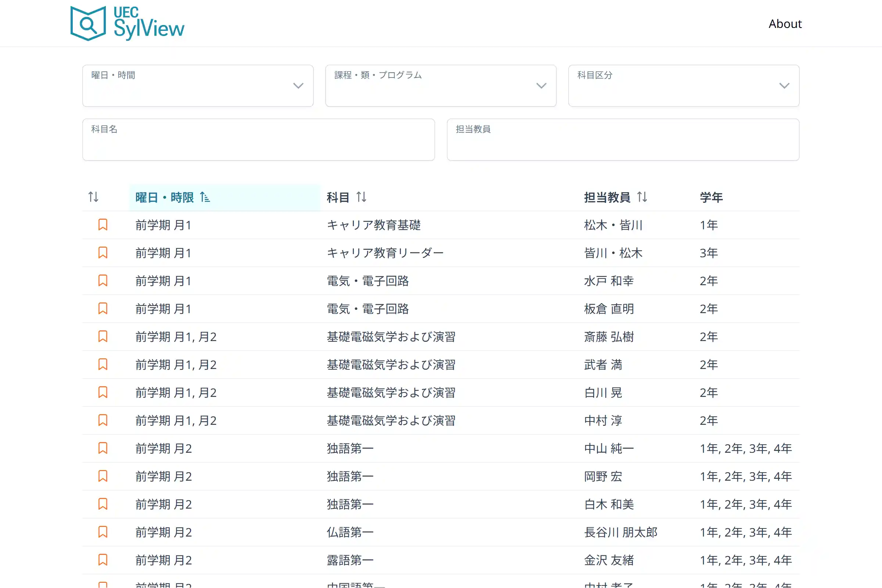The width and height of the screenshot is (882, 588).
Task: Bookmark 板倉 直明's 電気・電子回路 course
Action: (103, 309)
